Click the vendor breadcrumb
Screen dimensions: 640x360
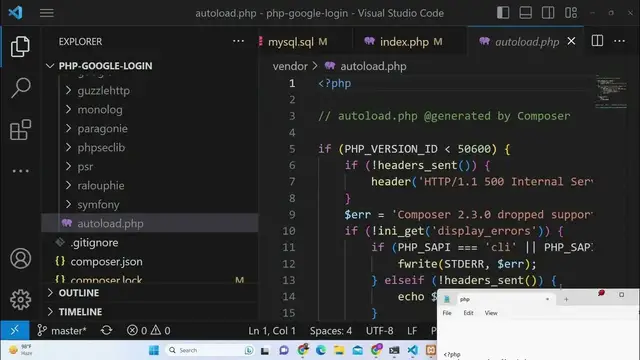click(x=290, y=66)
